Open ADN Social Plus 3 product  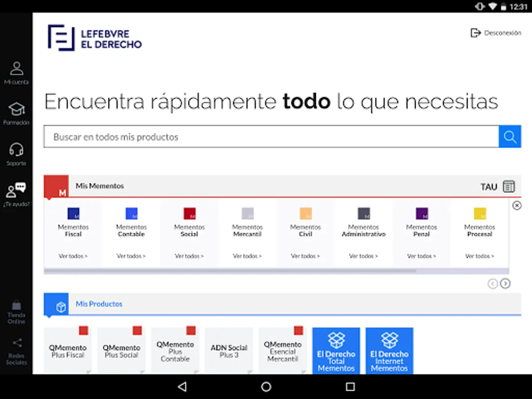click(x=229, y=351)
